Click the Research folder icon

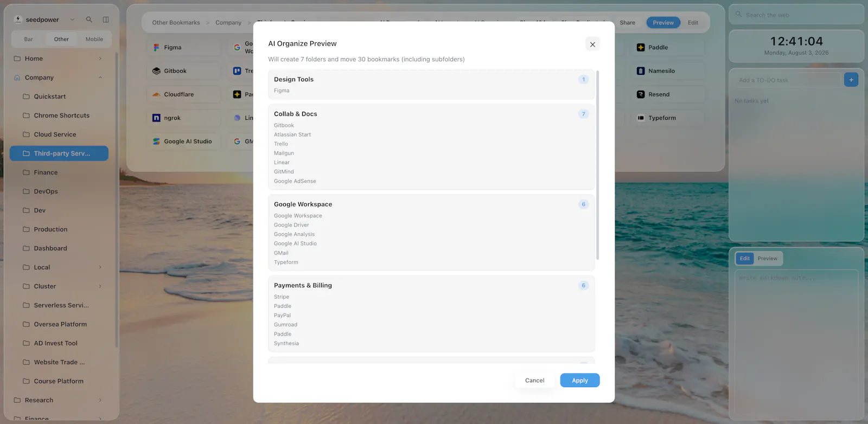pos(17,400)
